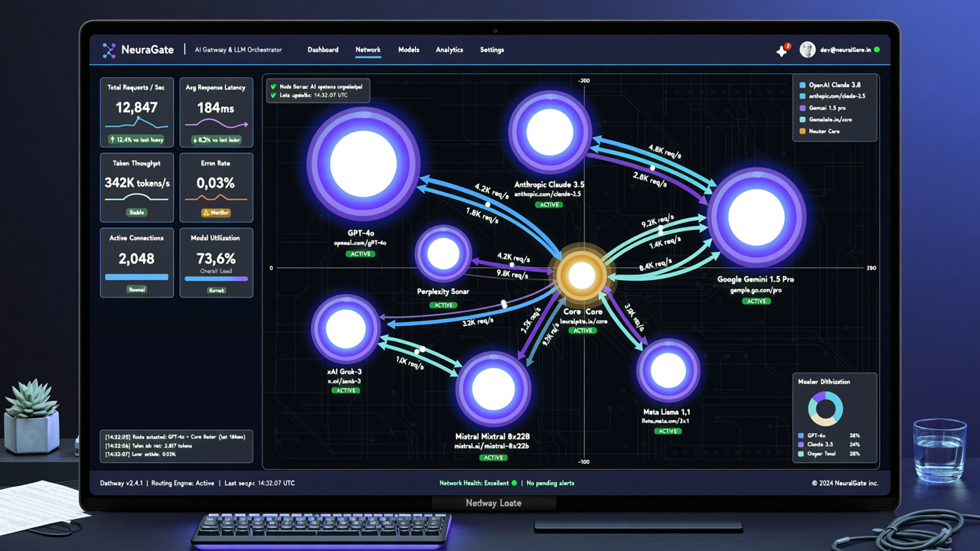Click the Monitor warning badge under Error Rate
The image size is (980, 551).
point(216,213)
